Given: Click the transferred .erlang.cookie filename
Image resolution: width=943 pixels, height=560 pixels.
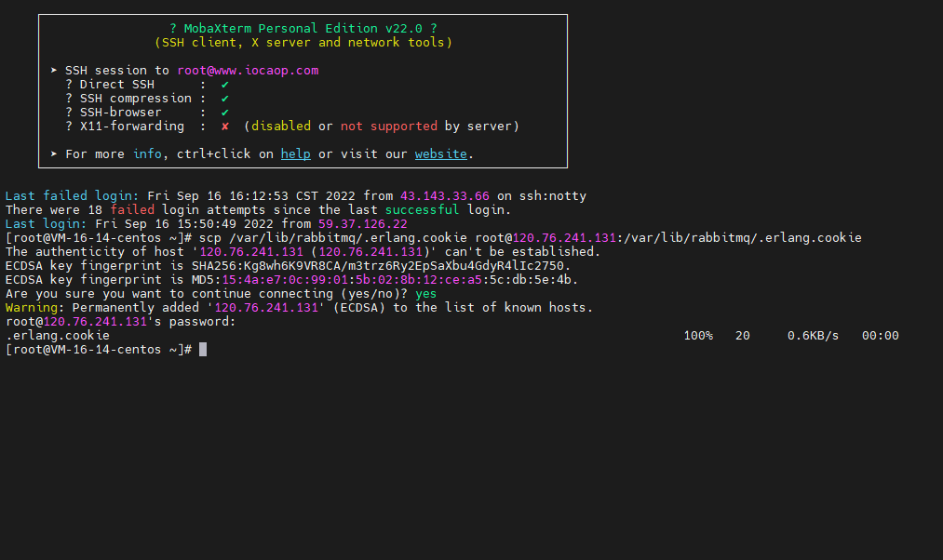Looking at the screenshot, I should tap(58, 335).
